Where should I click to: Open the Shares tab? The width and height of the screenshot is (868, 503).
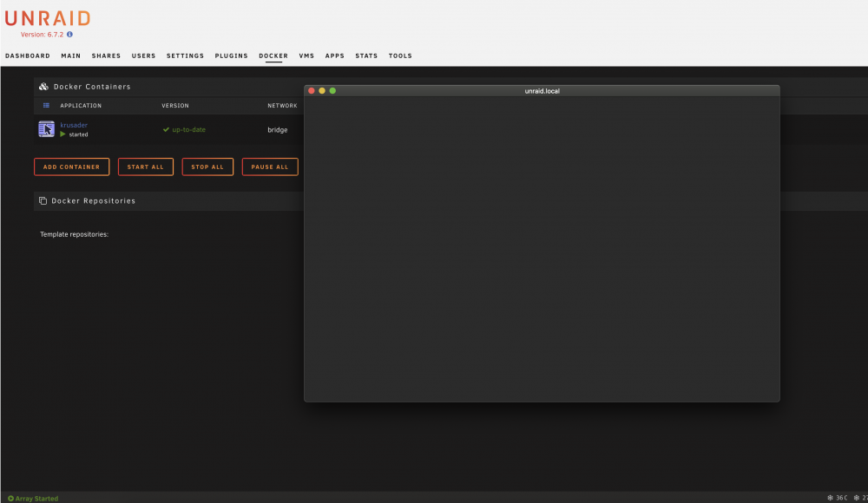click(x=106, y=56)
